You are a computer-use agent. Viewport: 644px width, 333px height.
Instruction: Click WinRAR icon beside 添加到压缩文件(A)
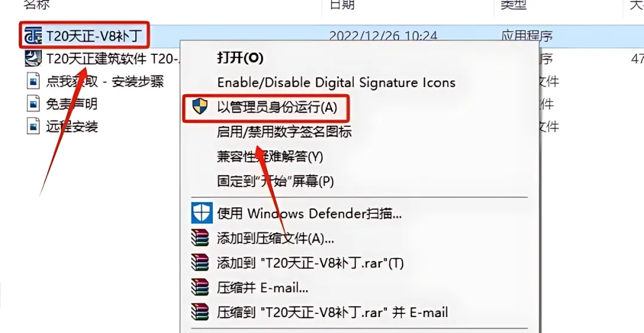[200, 238]
